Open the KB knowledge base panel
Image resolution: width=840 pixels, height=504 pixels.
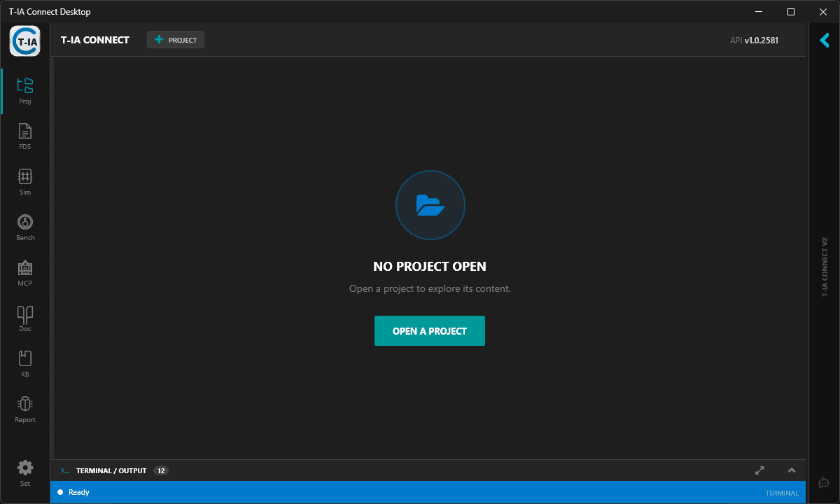pyautogui.click(x=24, y=363)
